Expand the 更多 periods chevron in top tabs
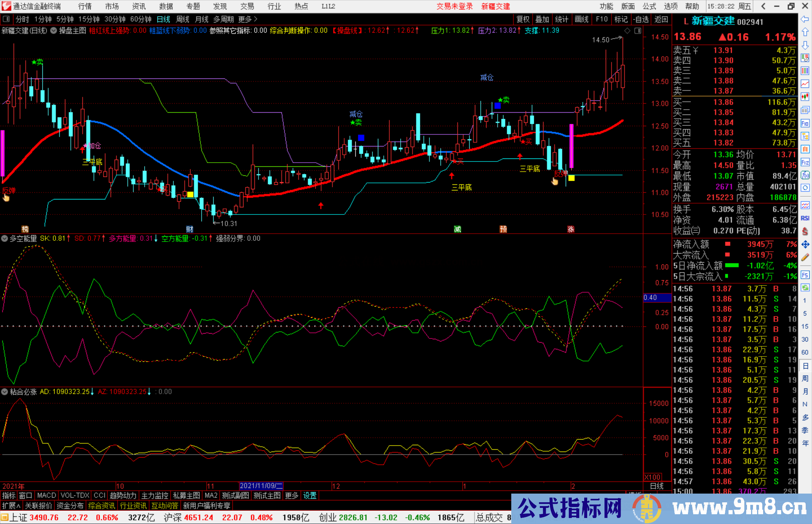 pos(256,19)
